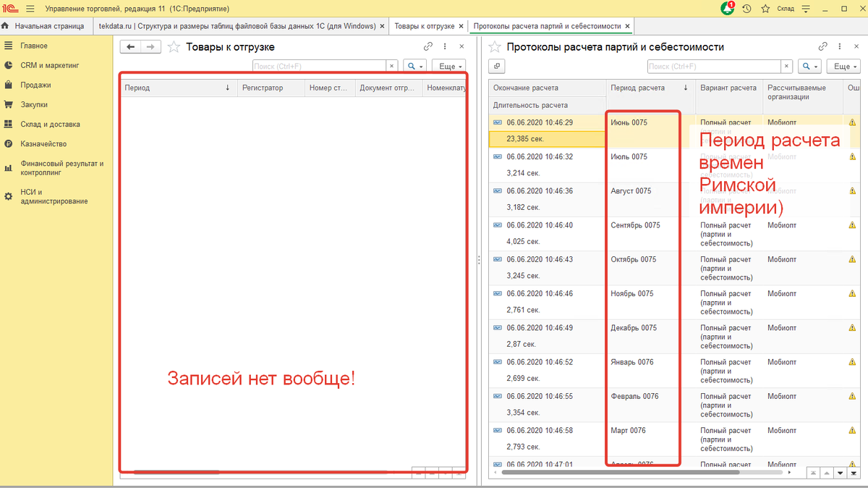Go forward with the right arrow in Товары к отгрузке
This screenshot has height=488, width=868.
coord(150,46)
